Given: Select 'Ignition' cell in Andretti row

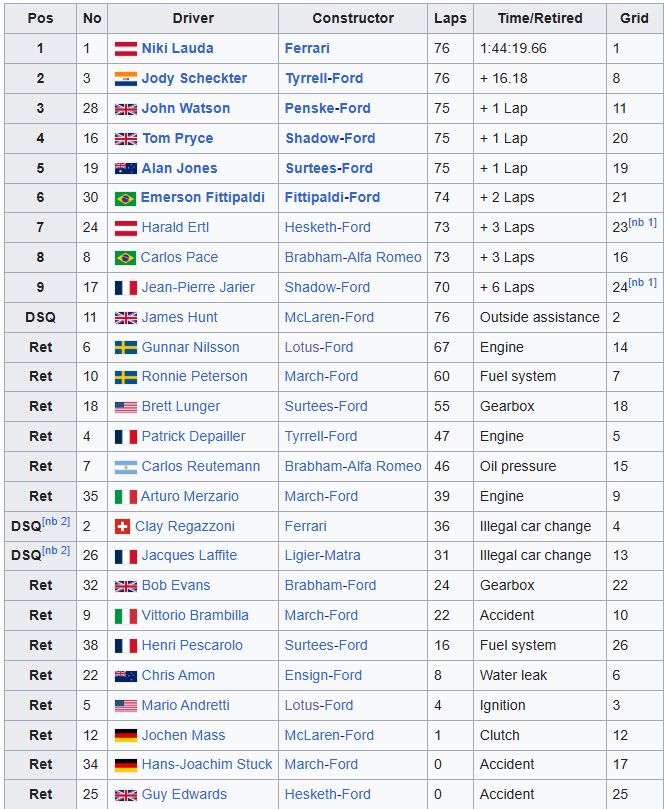Looking at the screenshot, I should (540, 705).
